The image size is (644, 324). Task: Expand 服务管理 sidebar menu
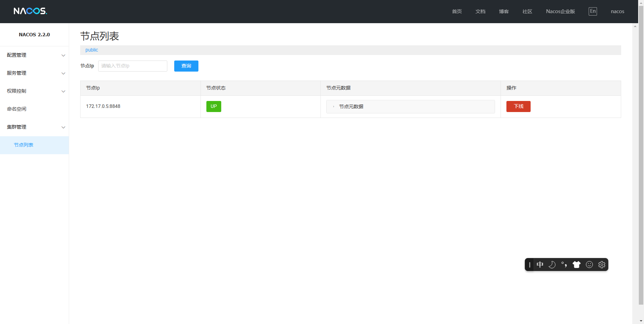pyautogui.click(x=35, y=73)
